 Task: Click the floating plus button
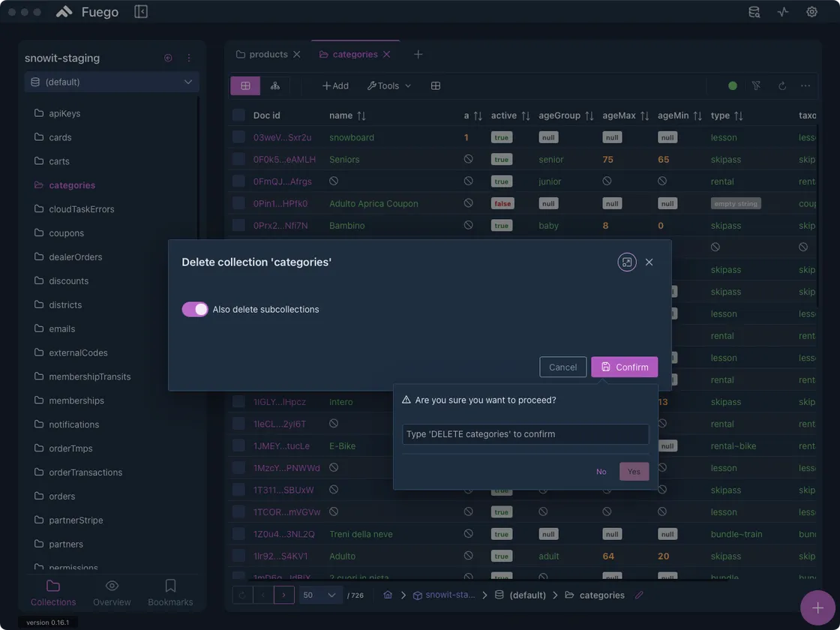pos(817,607)
